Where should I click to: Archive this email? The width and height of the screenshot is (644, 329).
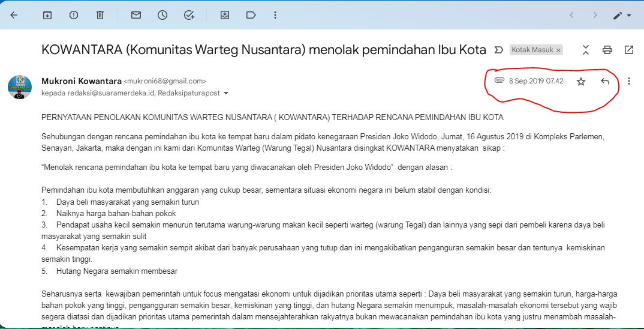pos(47,15)
